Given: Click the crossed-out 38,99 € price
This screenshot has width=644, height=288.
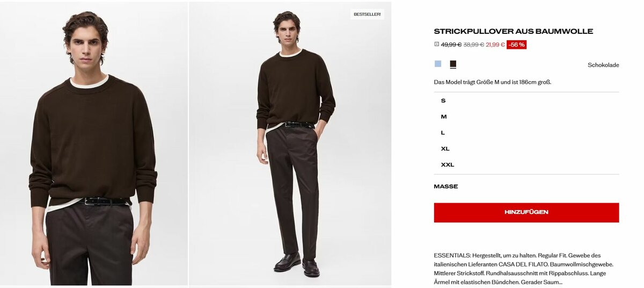Looking at the screenshot, I should 474,45.
